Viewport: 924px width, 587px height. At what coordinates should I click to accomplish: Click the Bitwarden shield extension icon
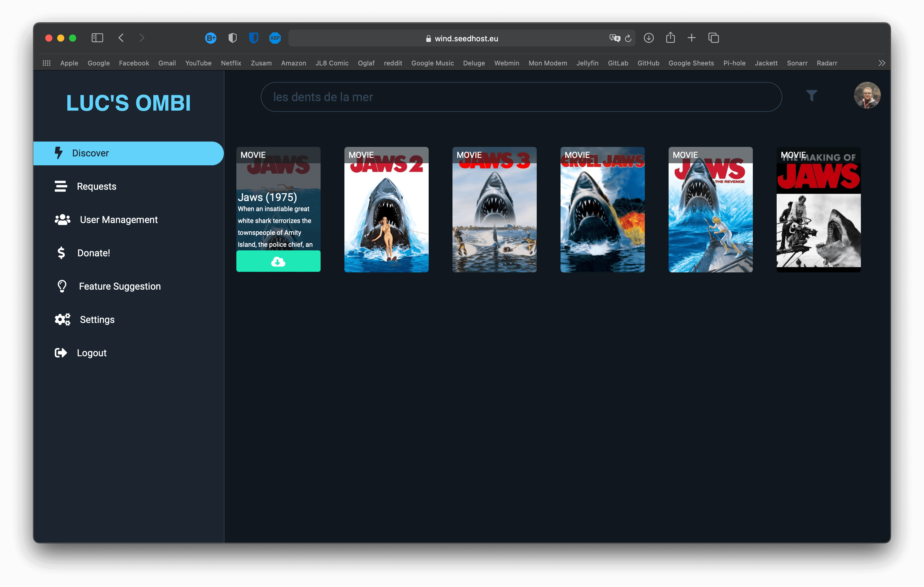tap(253, 38)
